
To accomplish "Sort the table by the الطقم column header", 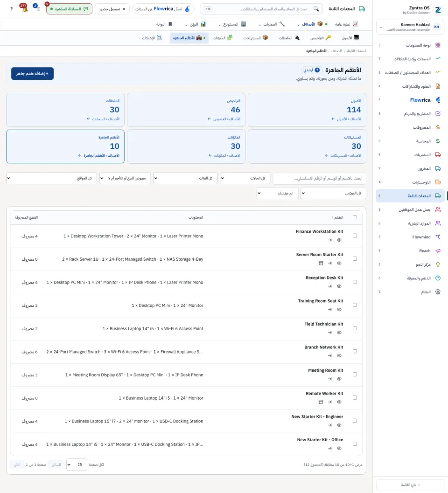I will tap(337, 217).
